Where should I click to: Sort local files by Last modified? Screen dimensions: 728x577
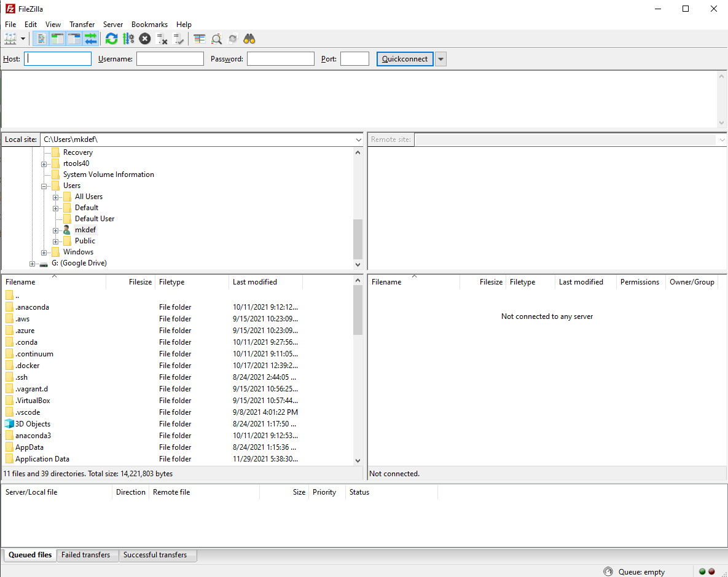(x=255, y=282)
